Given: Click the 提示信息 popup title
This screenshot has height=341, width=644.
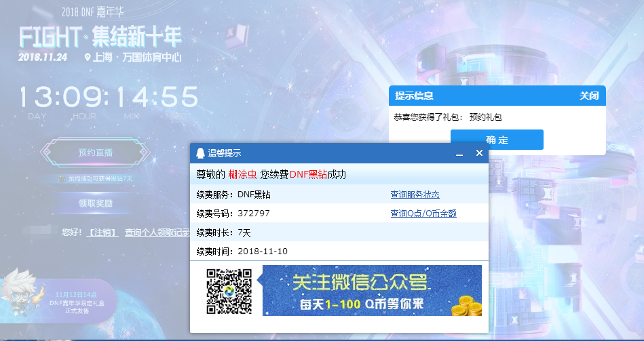Looking at the screenshot, I should (414, 96).
